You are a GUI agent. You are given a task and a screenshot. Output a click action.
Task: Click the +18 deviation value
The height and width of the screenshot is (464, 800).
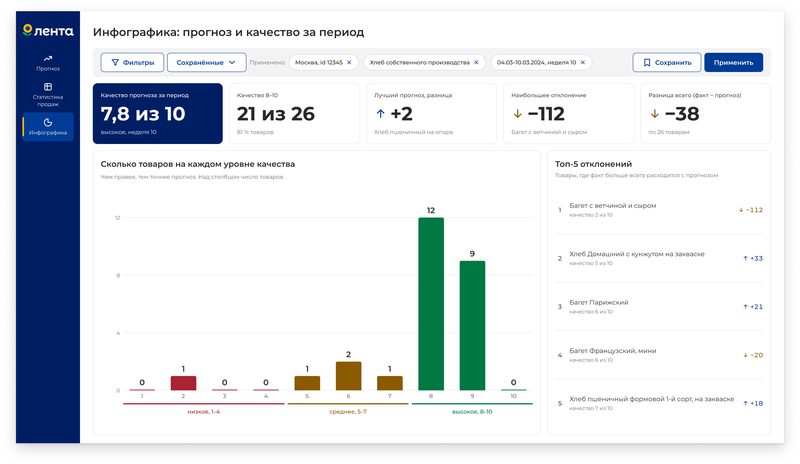753,403
